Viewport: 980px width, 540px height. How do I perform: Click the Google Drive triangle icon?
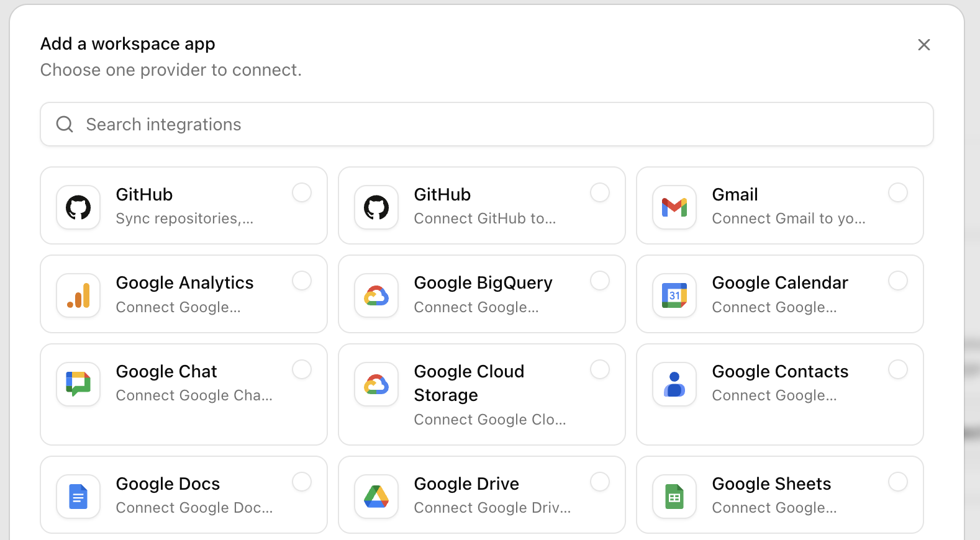click(x=376, y=497)
